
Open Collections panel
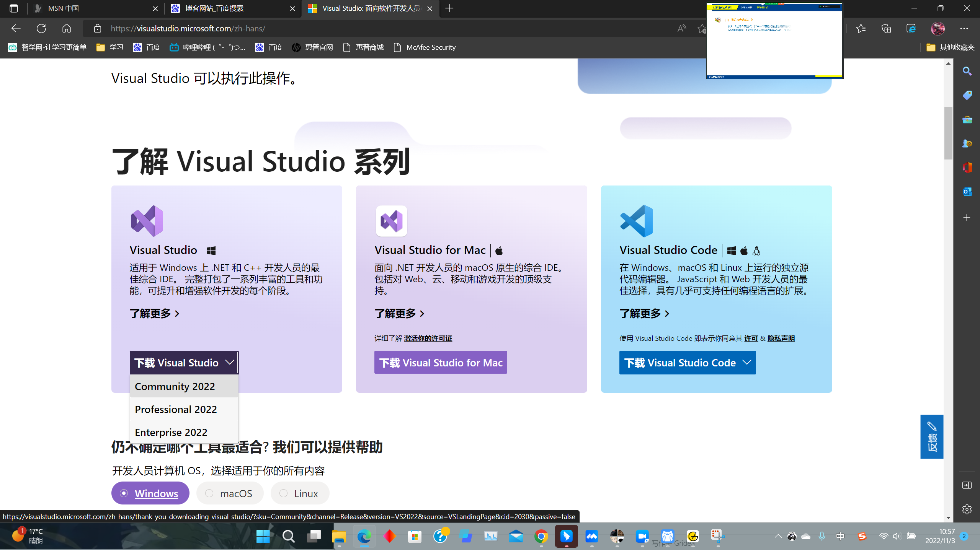click(x=886, y=28)
